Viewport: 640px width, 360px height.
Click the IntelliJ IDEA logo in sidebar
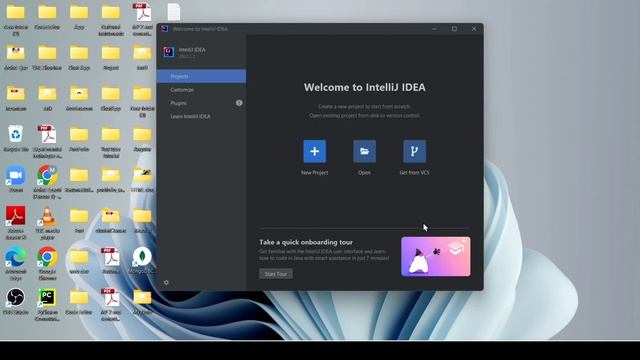[169, 52]
